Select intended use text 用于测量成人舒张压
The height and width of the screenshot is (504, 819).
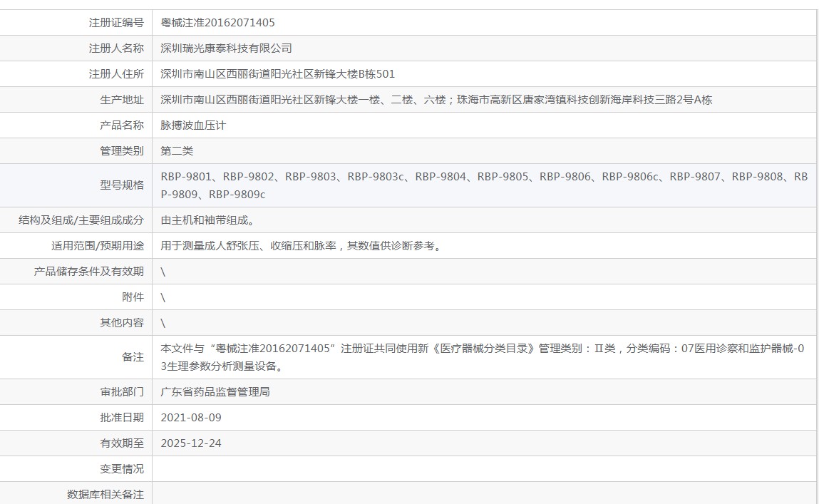pos(303,245)
